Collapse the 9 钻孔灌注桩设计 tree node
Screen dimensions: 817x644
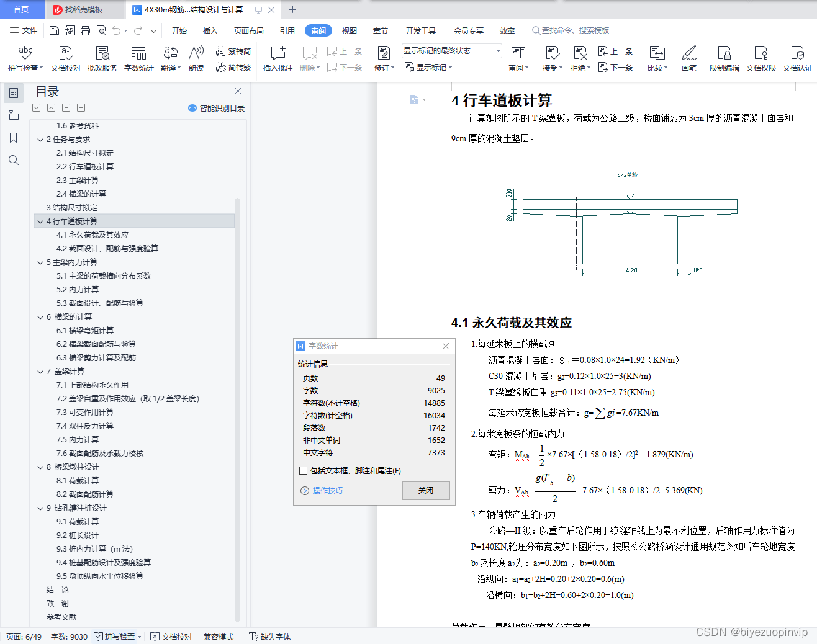point(40,508)
